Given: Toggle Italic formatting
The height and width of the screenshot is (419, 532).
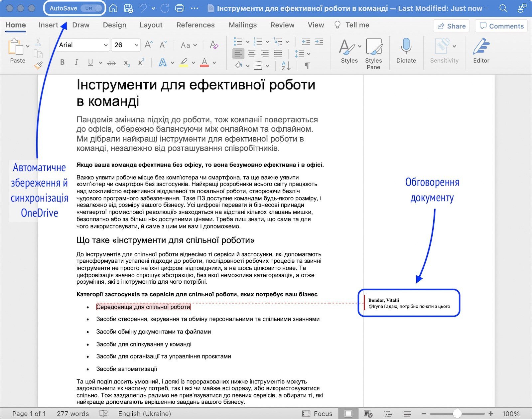Looking at the screenshot, I should click(76, 62).
